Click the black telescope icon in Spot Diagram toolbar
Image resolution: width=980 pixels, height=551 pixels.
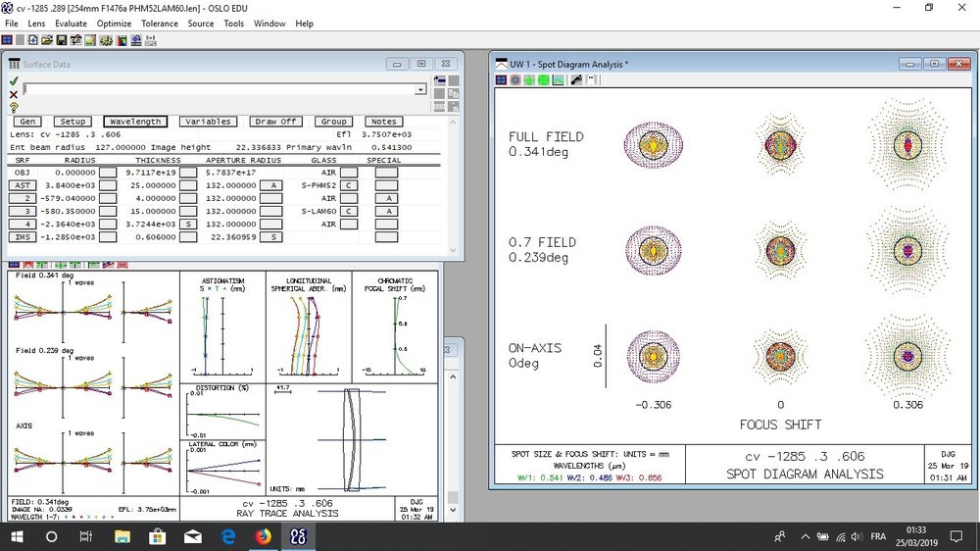point(576,80)
